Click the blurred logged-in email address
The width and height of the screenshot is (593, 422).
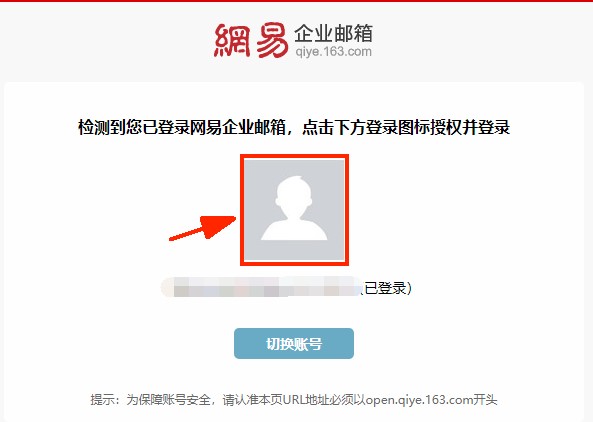pyautogui.click(x=261, y=287)
